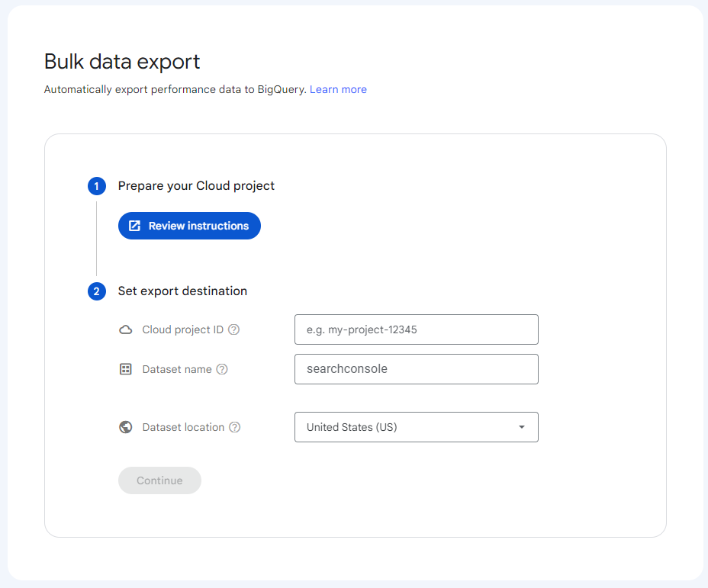708x588 pixels.
Task: Click the external-link icon in Review instructions
Action: click(135, 226)
